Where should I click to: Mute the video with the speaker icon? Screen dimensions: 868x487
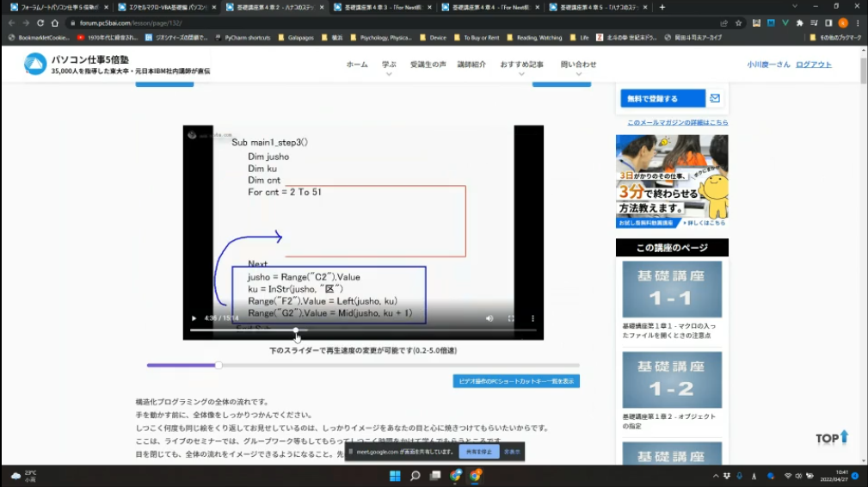point(489,318)
